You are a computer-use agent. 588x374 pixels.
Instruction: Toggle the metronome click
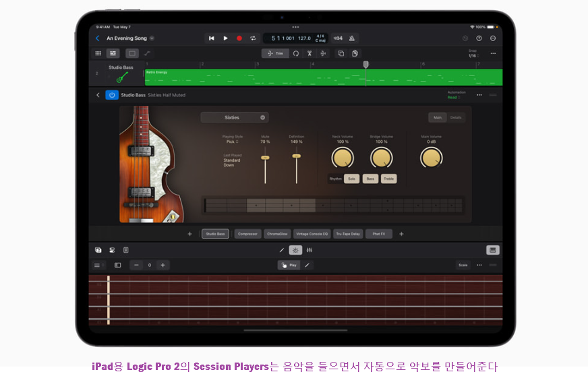tap(352, 38)
